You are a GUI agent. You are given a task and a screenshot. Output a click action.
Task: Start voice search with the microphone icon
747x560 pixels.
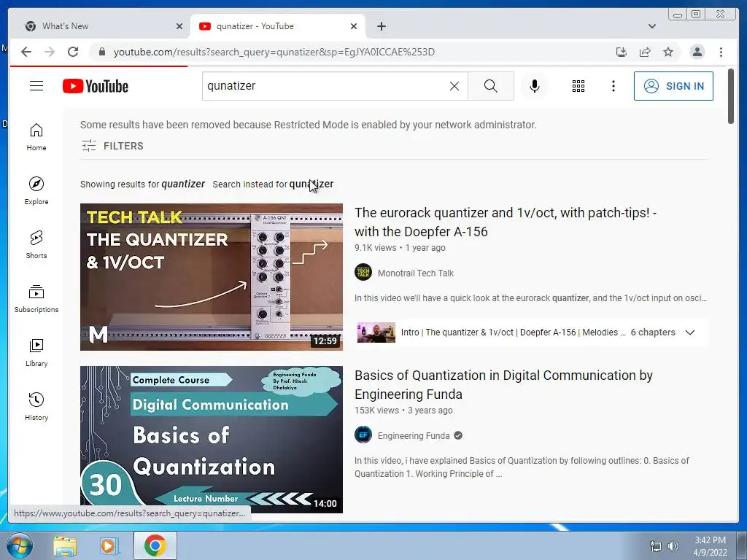tap(535, 86)
